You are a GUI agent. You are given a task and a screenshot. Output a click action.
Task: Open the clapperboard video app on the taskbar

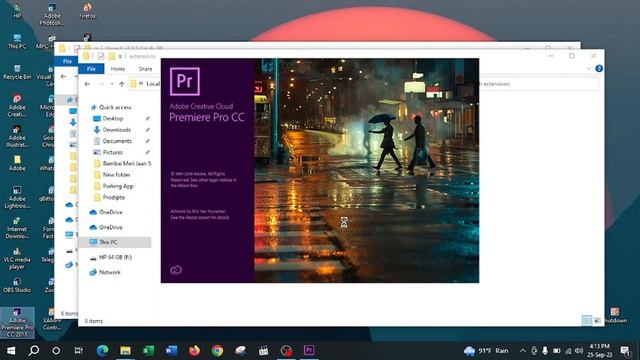(263, 350)
